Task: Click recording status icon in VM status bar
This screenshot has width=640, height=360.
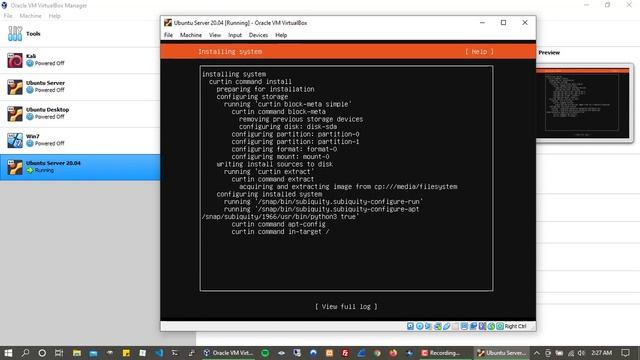Action: click(x=473, y=326)
